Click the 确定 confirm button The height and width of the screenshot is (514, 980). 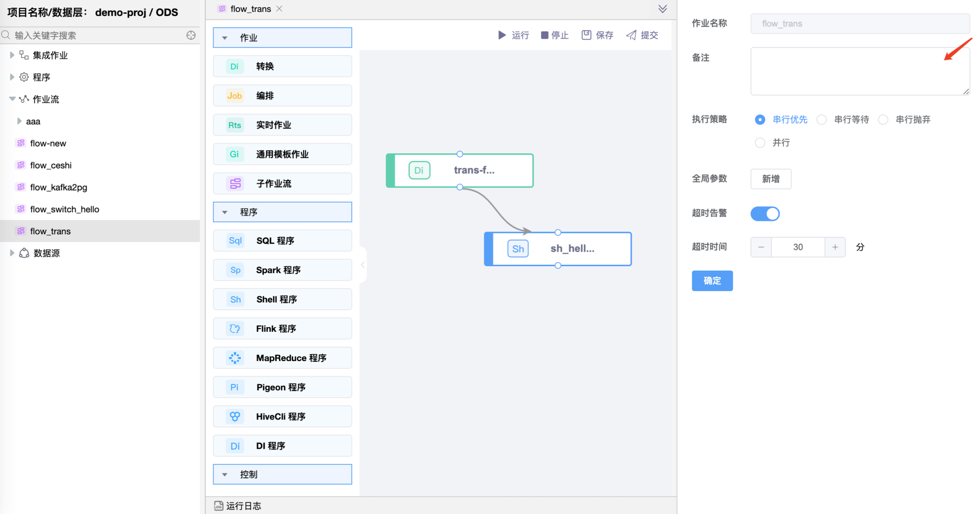[x=712, y=281]
